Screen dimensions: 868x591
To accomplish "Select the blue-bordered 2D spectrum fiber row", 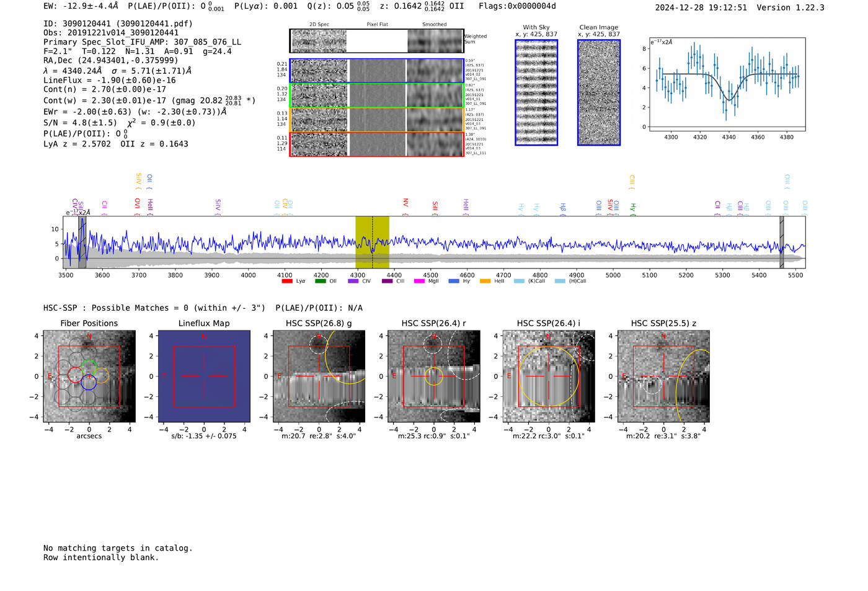I will (x=376, y=71).
